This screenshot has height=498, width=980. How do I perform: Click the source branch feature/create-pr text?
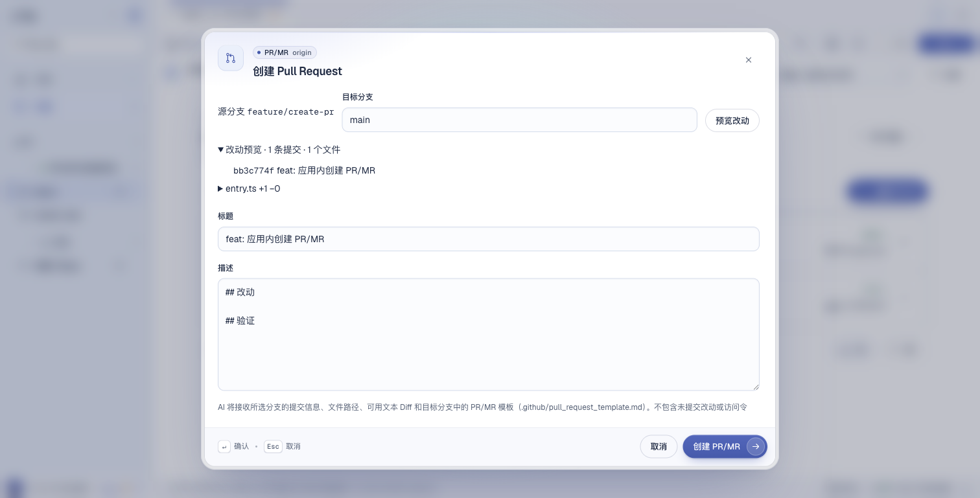pyautogui.click(x=290, y=112)
